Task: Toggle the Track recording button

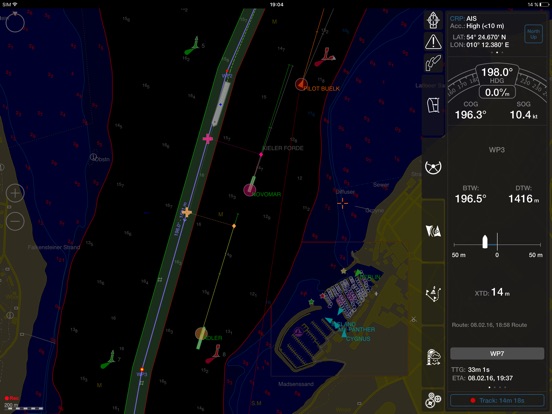Action: 497,401
